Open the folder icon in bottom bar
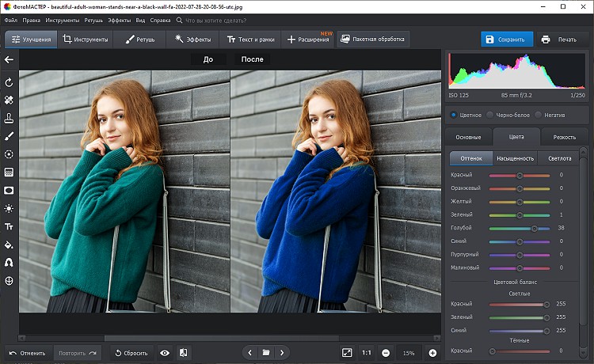Screen dimensions: 594x364 [266, 352]
